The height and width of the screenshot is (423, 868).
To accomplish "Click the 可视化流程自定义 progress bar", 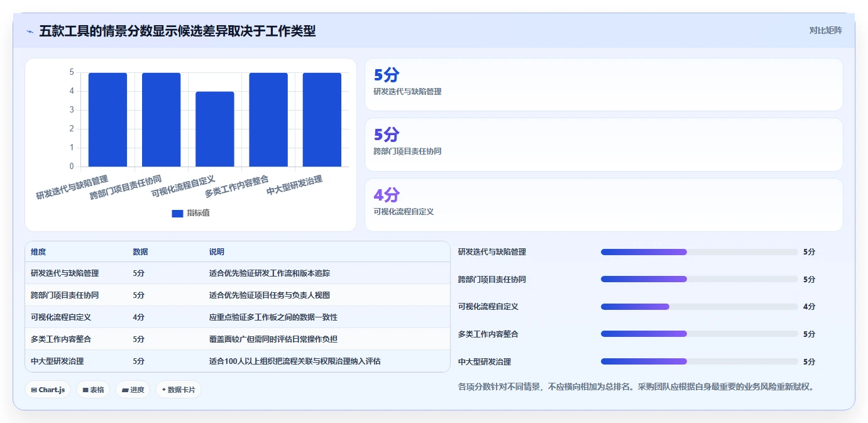I will [x=699, y=307].
